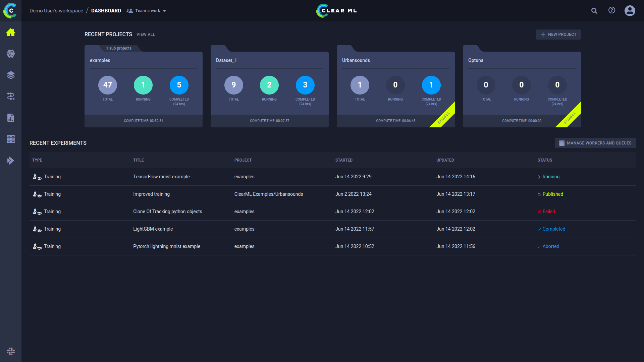Click the NEW PROJECT button
Image resolution: width=644 pixels, height=362 pixels.
point(558,34)
